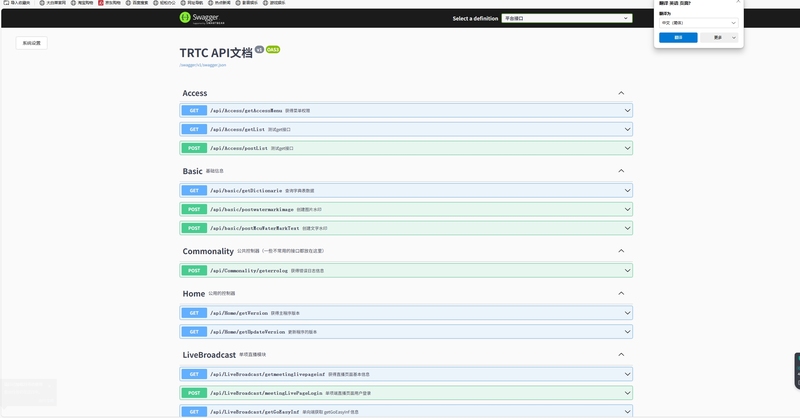This screenshot has width=800, height=418.
Task: Expand the getUpdateVersion endpoint chevron
Action: [x=627, y=332]
